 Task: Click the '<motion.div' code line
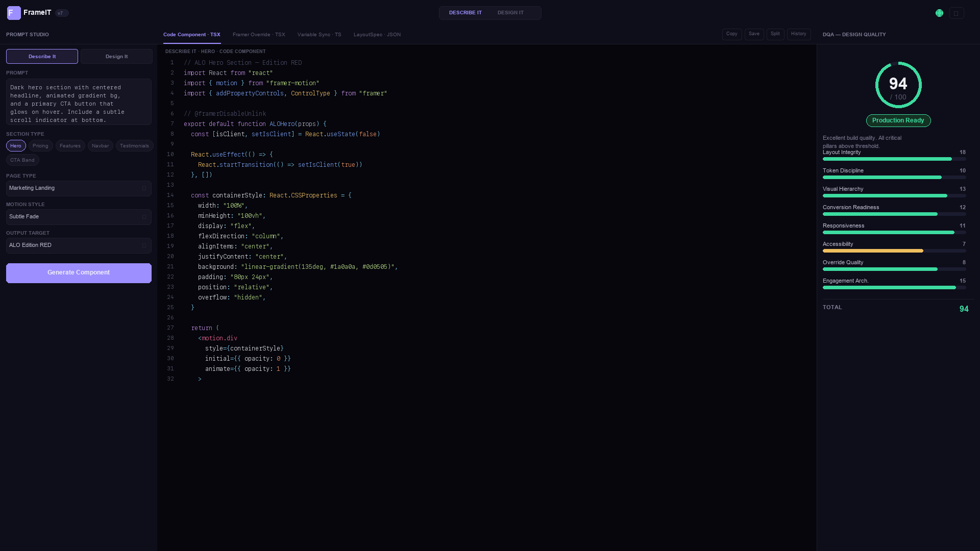217,338
